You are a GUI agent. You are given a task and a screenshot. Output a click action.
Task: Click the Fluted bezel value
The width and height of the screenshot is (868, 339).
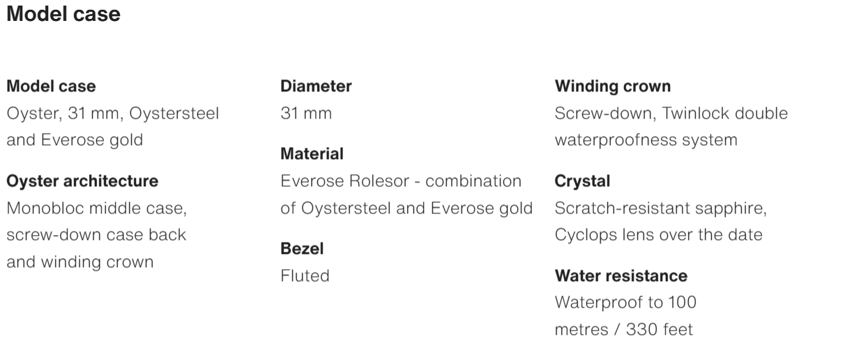(305, 276)
